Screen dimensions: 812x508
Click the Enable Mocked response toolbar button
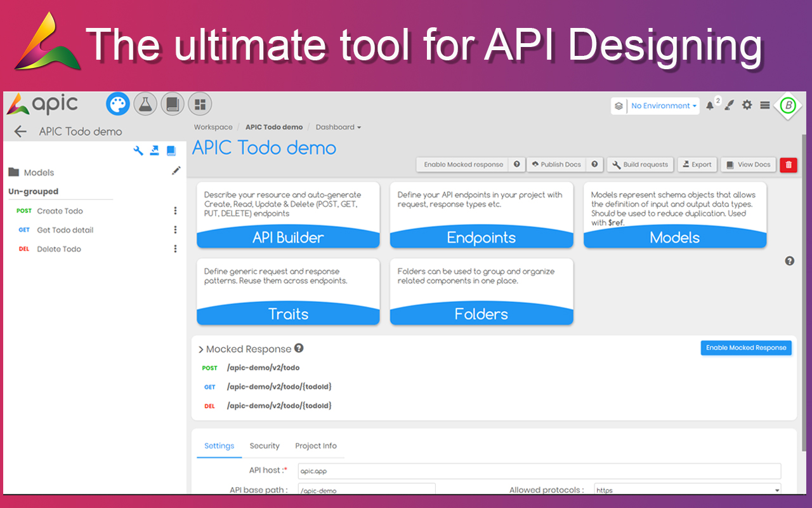point(463,164)
